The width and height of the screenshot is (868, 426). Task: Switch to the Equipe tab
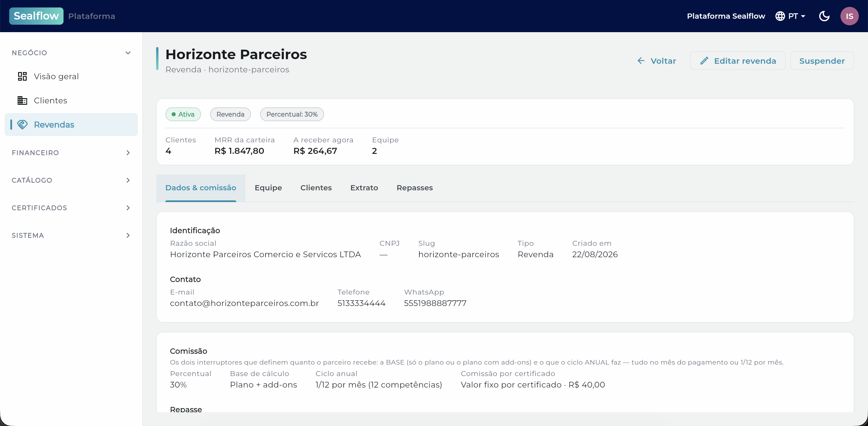(268, 188)
